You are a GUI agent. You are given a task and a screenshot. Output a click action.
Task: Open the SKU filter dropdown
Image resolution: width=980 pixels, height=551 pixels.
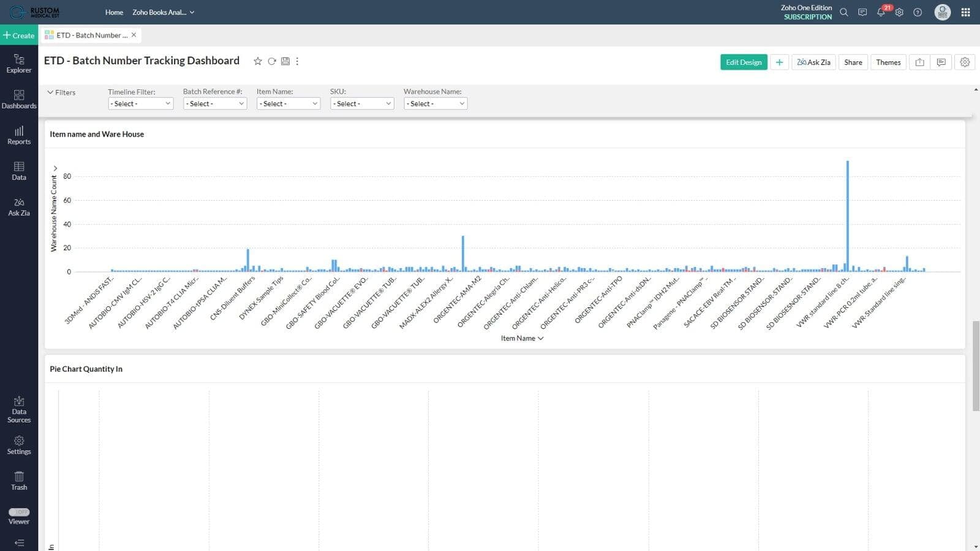point(362,103)
